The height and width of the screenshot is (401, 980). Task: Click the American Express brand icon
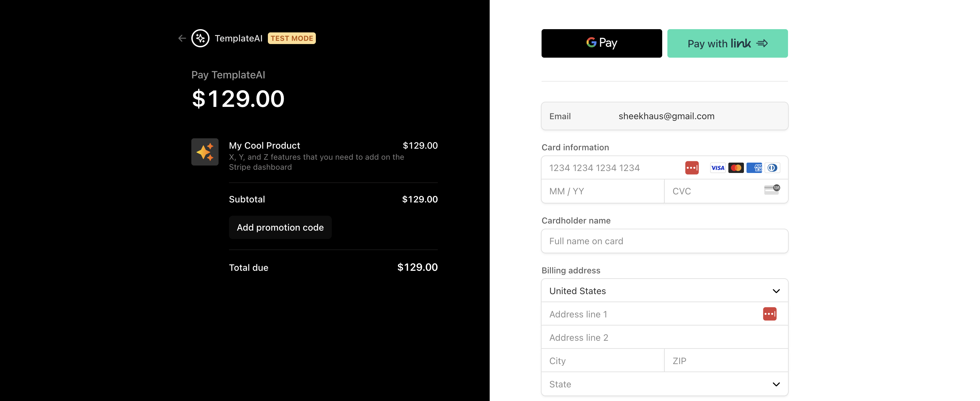click(754, 167)
